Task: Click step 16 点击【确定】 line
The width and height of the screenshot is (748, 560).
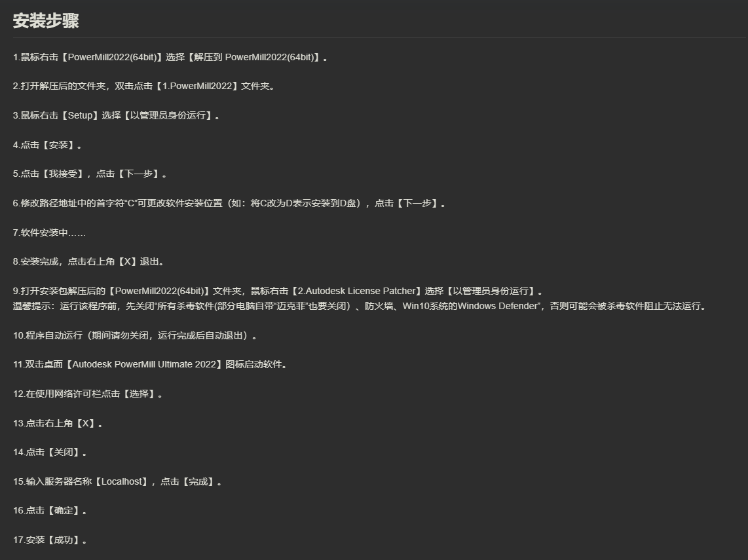Action: (x=50, y=511)
